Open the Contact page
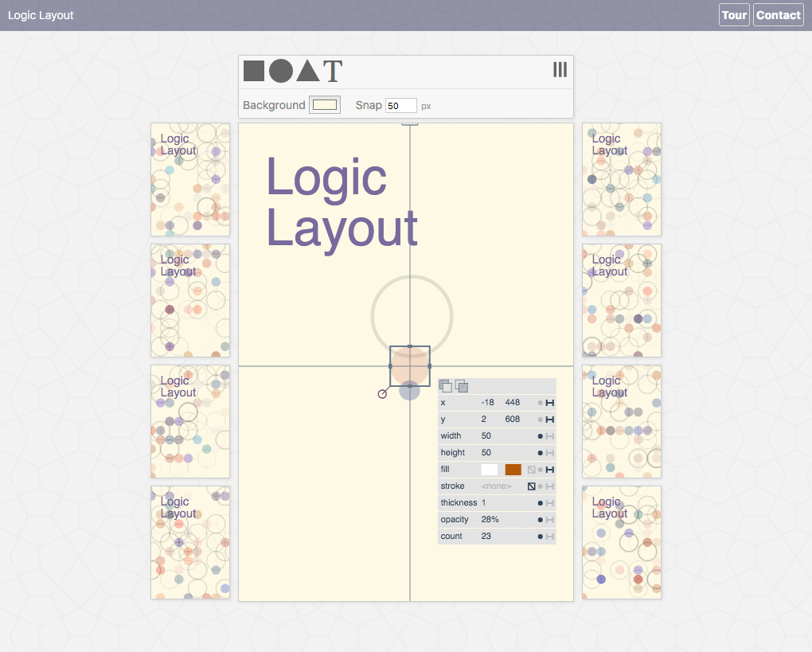This screenshot has height=652, width=812. click(x=778, y=14)
